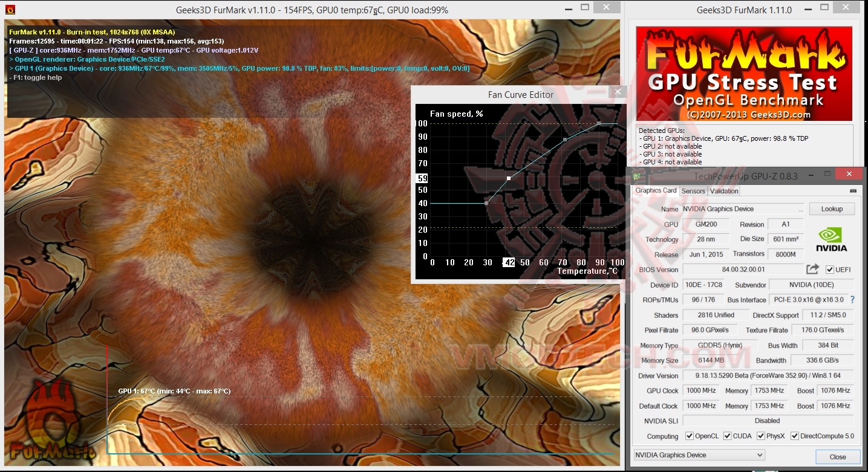Image resolution: width=868 pixels, height=472 pixels.
Task: Open the Bus Interface question mark help
Action: click(852, 300)
